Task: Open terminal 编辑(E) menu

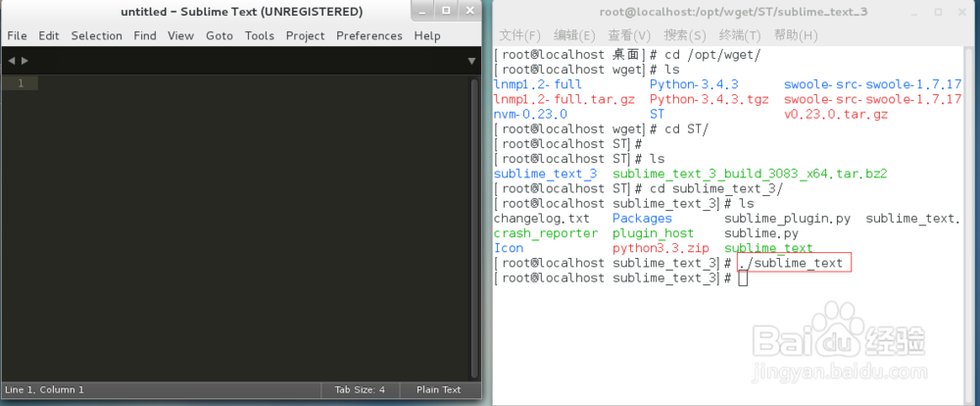Action: coord(574,35)
